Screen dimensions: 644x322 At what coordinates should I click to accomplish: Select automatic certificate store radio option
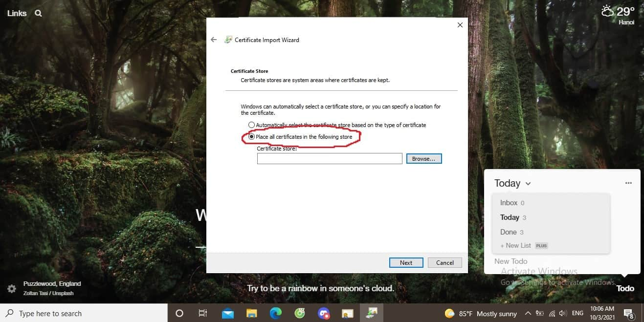252,125
